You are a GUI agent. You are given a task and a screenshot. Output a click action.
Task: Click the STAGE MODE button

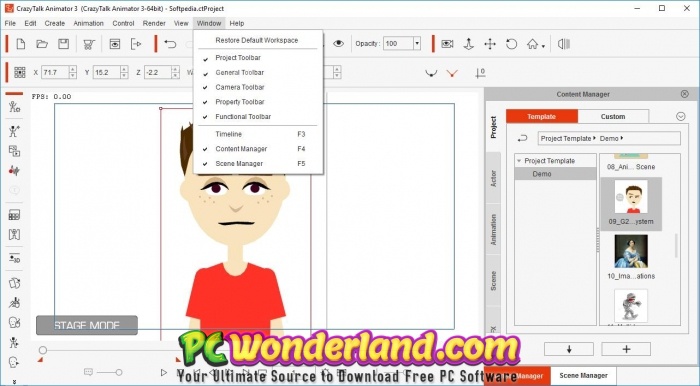pyautogui.click(x=87, y=325)
